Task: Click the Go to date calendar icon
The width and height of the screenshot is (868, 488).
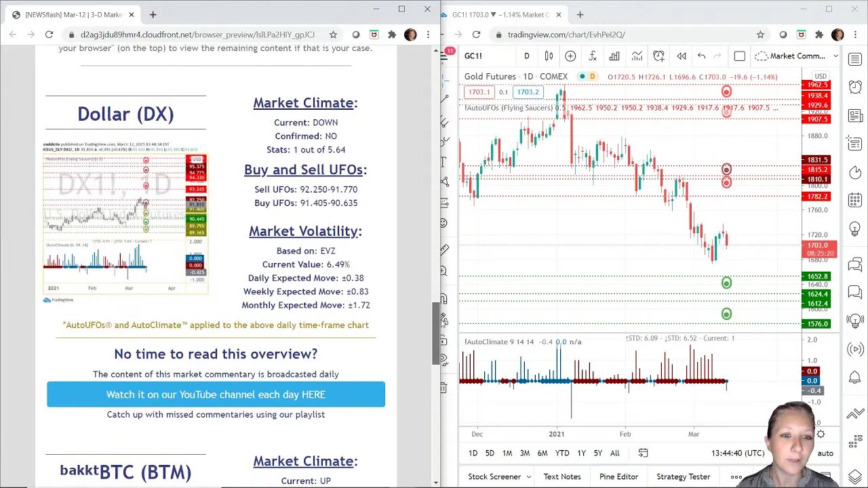Action: click(x=643, y=453)
